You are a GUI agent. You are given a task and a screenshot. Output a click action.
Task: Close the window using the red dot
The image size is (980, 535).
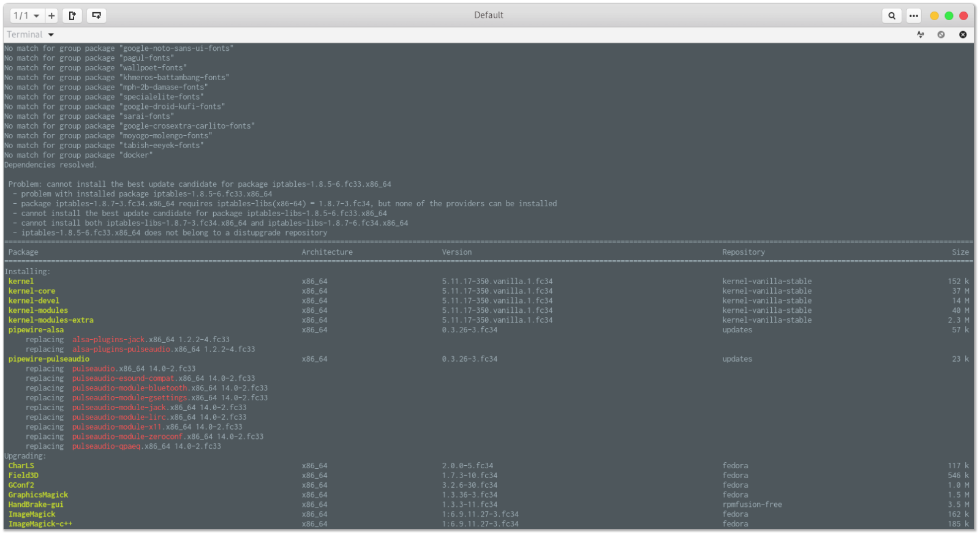click(x=963, y=16)
